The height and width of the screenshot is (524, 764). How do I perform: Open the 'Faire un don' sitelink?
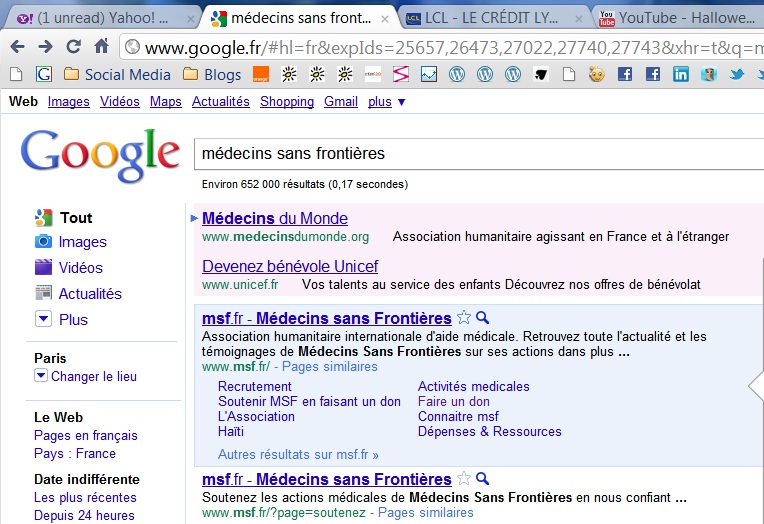tap(454, 402)
